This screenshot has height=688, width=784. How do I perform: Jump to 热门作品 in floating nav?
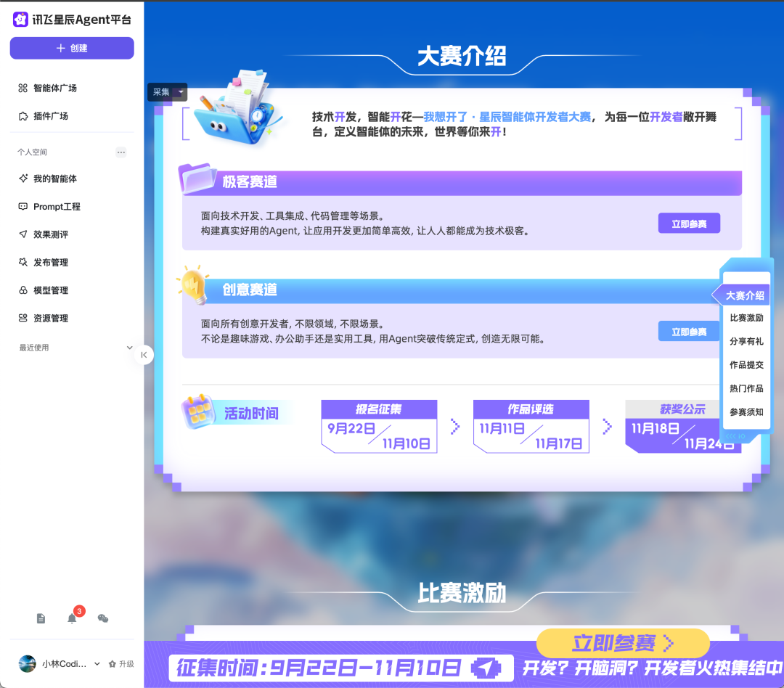click(746, 388)
